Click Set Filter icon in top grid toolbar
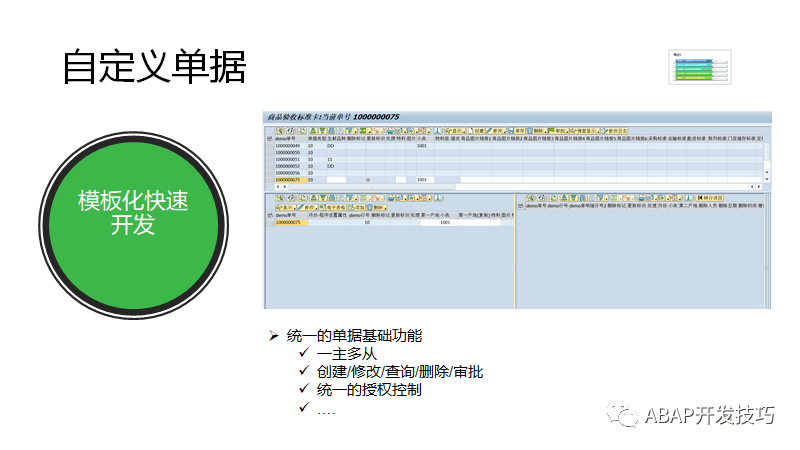Image resolution: width=800 pixels, height=450 pixels. pyautogui.click(x=352, y=131)
